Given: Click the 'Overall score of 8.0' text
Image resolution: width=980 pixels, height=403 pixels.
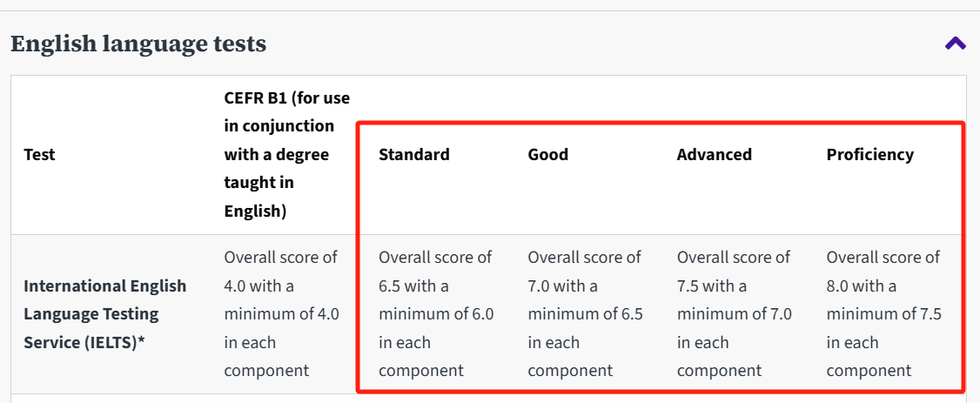Looking at the screenshot, I should coord(883,258).
